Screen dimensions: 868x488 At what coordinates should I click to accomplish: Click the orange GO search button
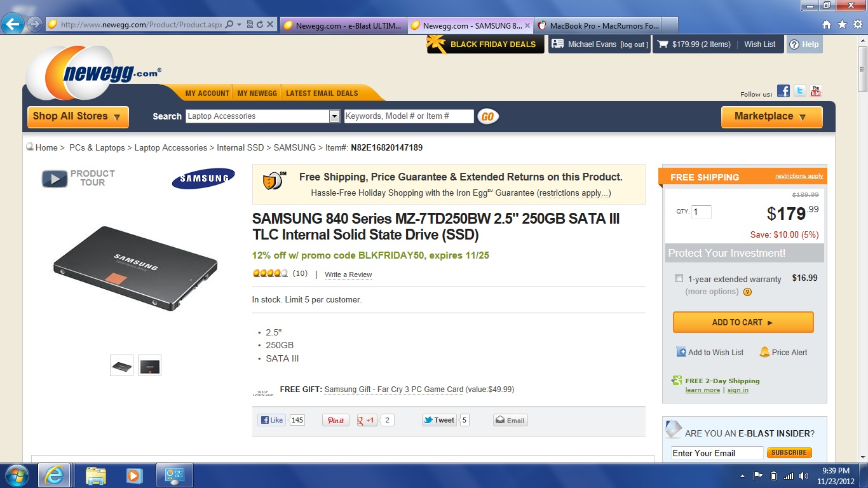488,116
